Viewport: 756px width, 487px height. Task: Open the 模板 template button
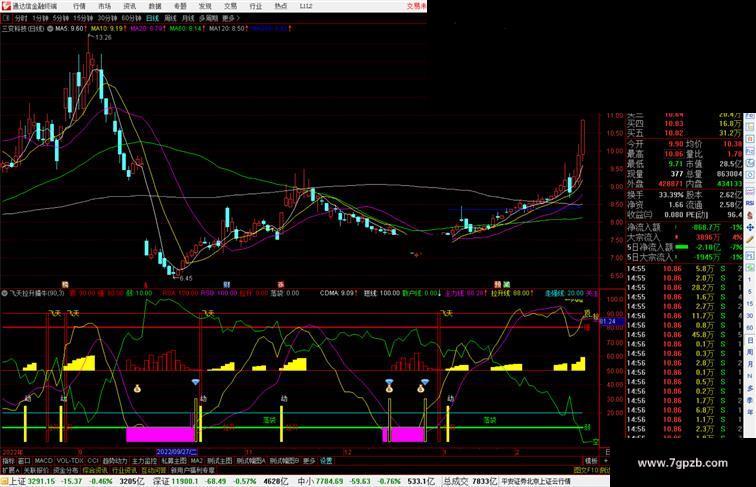[x=591, y=461]
